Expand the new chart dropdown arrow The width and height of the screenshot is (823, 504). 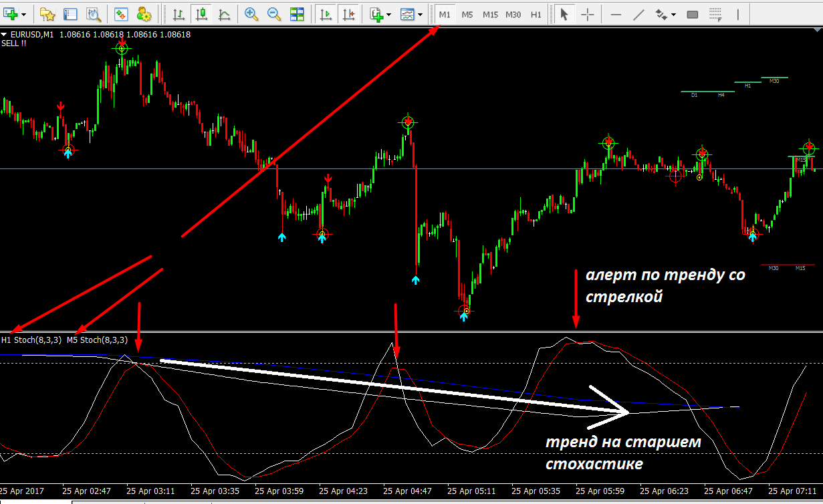click(x=24, y=14)
